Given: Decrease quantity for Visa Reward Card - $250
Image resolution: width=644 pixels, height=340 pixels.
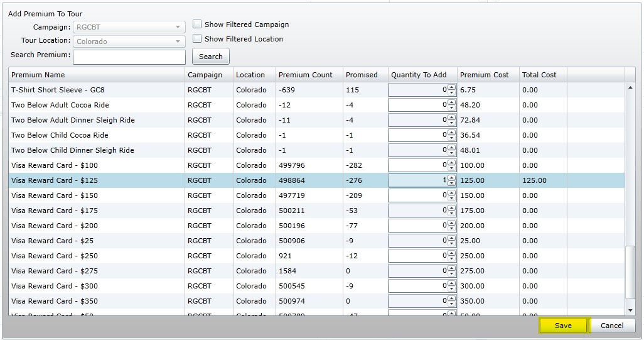Looking at the screenshot, I should [x=451, y=258].
